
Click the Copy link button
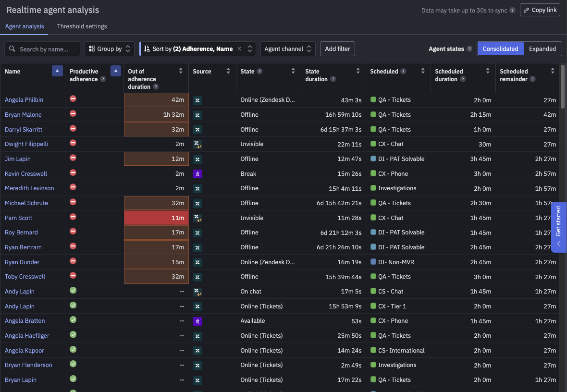(x=540, y=10)
